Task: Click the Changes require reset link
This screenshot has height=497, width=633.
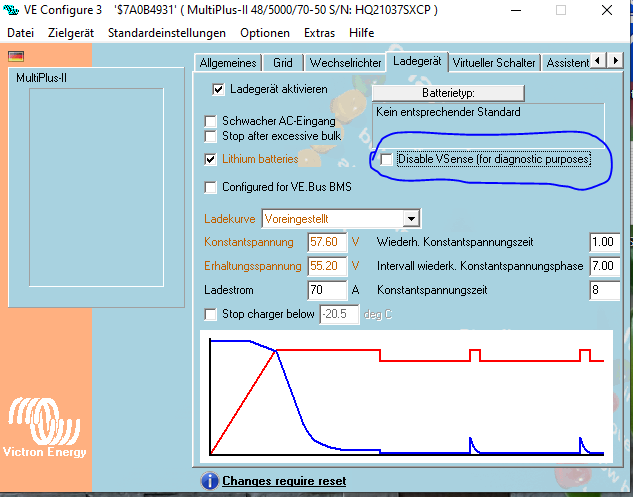Action: pos(284,481)
